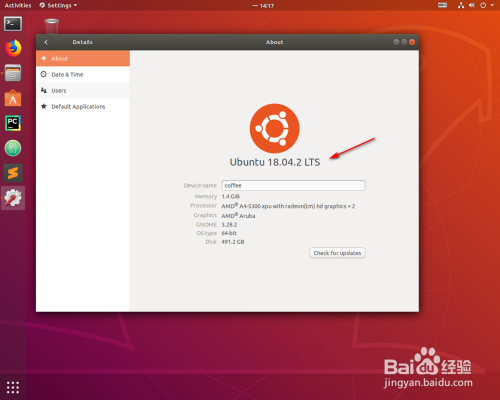
Task: Open Date & Time settings panel
Action: click(83, 74)
